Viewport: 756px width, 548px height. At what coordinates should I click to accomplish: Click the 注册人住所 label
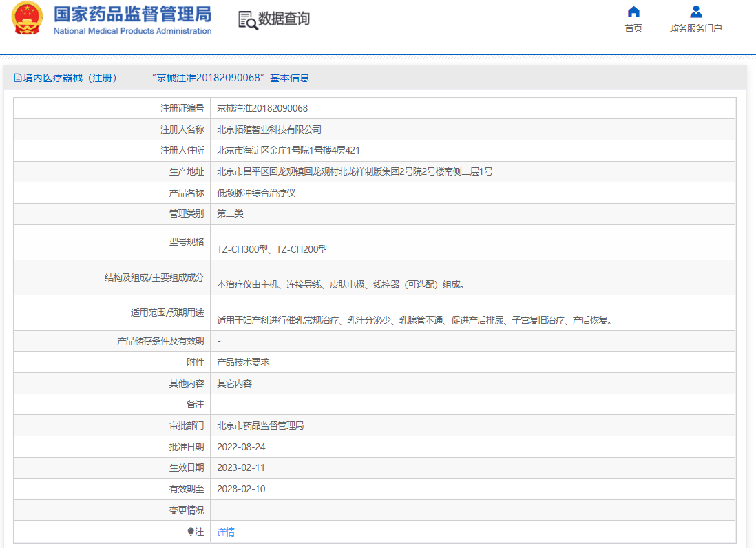coord(182,150)
